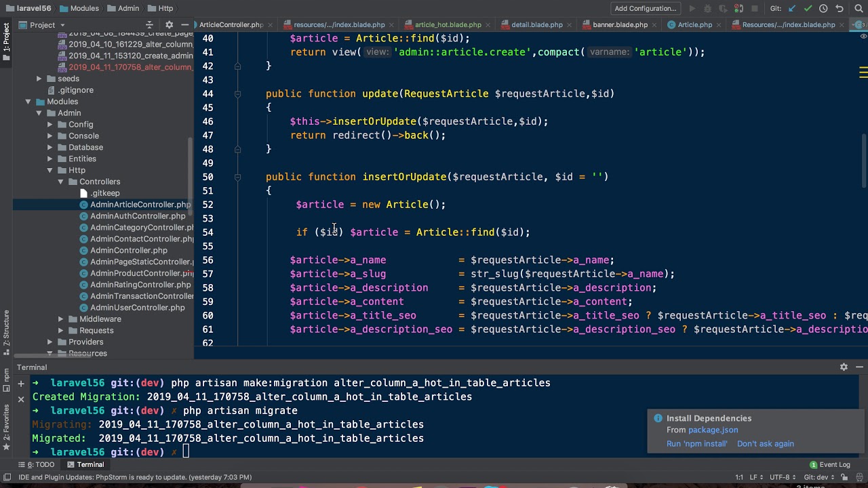Click the Stop square icon in toolbar

755,9
